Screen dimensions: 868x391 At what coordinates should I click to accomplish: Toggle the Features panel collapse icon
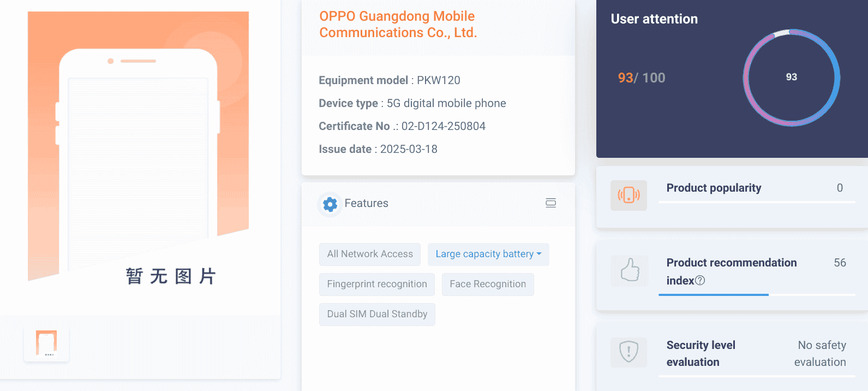click(550, 203)
